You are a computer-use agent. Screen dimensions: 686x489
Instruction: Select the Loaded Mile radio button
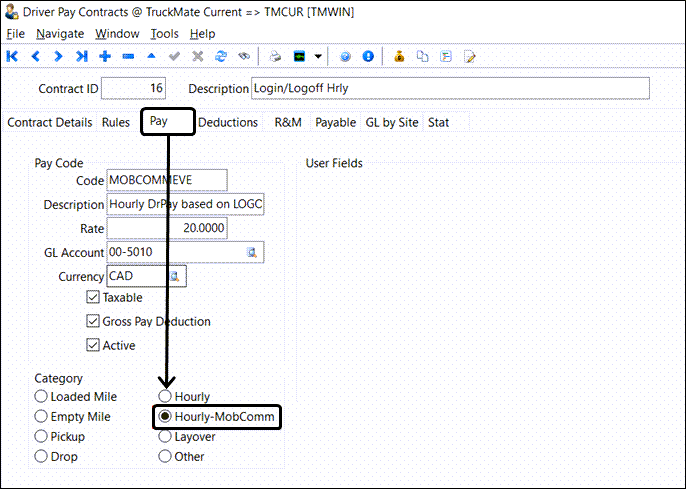click(41, 397)
